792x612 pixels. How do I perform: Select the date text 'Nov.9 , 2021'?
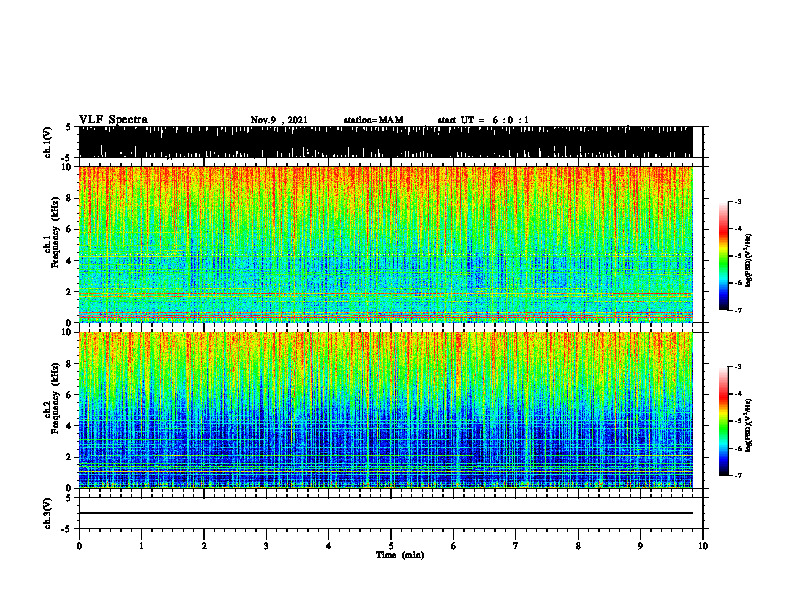(x=279, y=120)
